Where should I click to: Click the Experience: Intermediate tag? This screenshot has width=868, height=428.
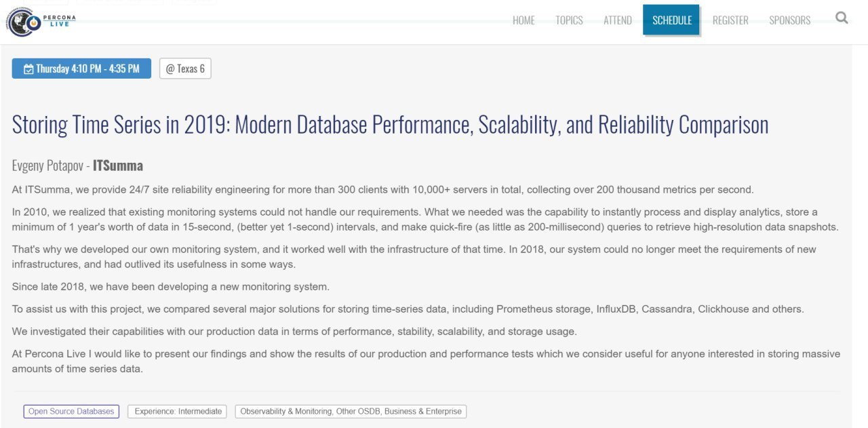pyautogui.click(x=178, y=411)
